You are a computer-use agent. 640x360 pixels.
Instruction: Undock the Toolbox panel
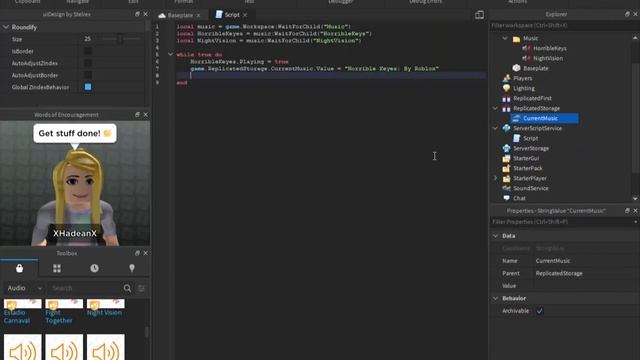tap(137, 253)
